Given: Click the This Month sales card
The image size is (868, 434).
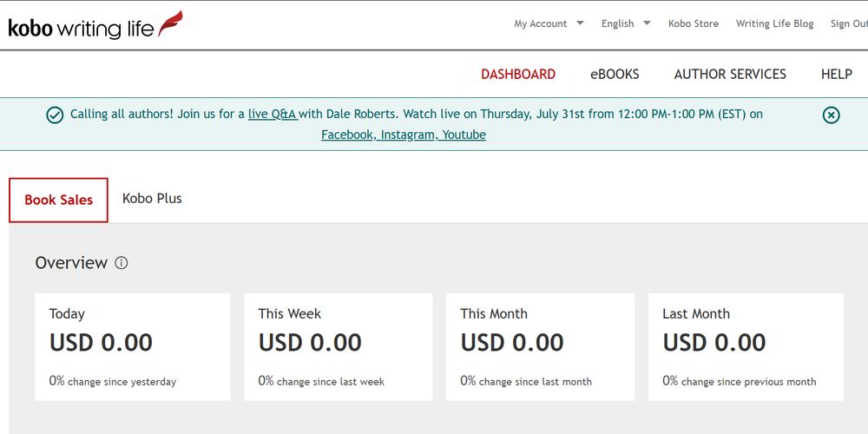Looking at the screenshot, I should (540, 347).
